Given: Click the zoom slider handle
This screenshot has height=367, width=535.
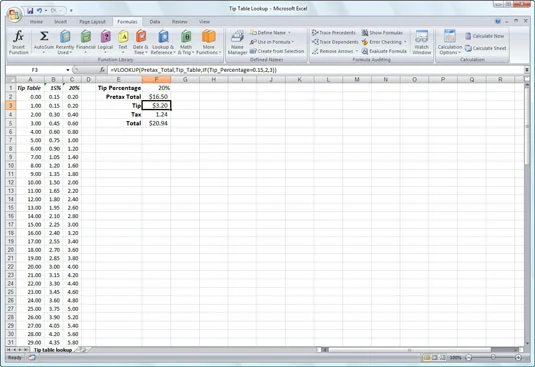Looking at the screenshot, I should (493, 357).
